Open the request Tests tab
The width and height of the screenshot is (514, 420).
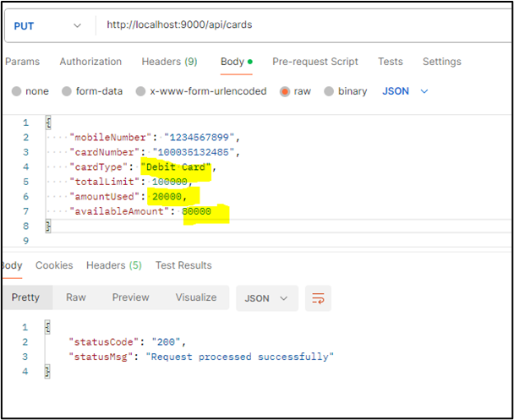[391, 62]
